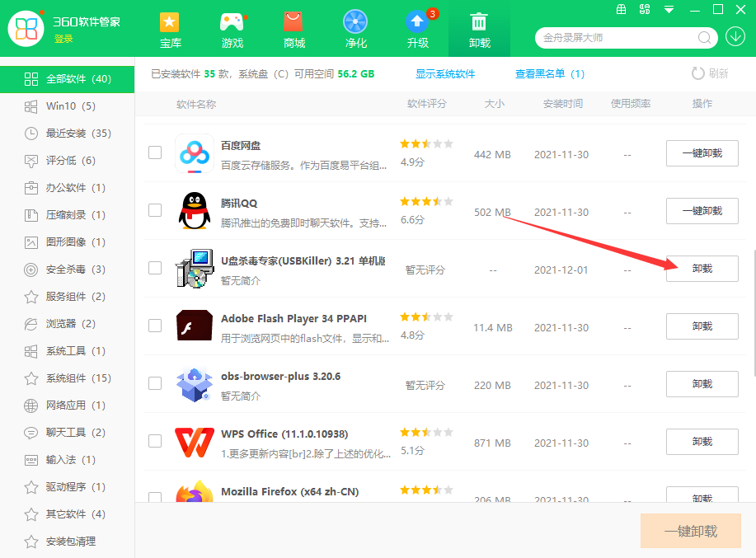Image resolution: width=756 pixels, height=558 pixels.
Task: Tick the Adobe Flash Player checkbox
Action: (x=155, y=326)
